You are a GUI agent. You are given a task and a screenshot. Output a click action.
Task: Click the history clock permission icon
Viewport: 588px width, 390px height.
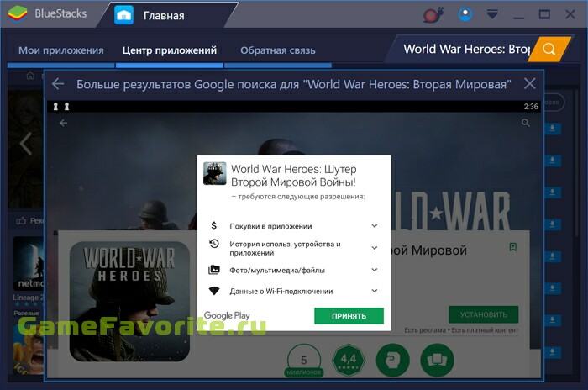point(213,244)
